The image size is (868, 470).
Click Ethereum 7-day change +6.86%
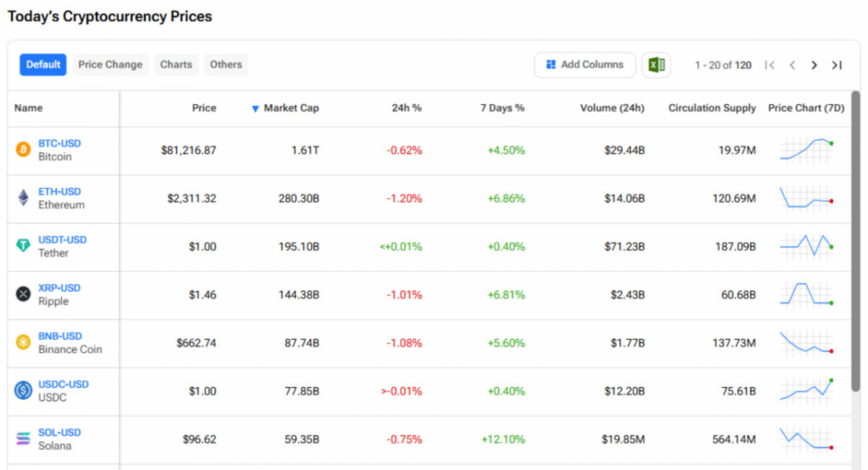coord(506,198)
